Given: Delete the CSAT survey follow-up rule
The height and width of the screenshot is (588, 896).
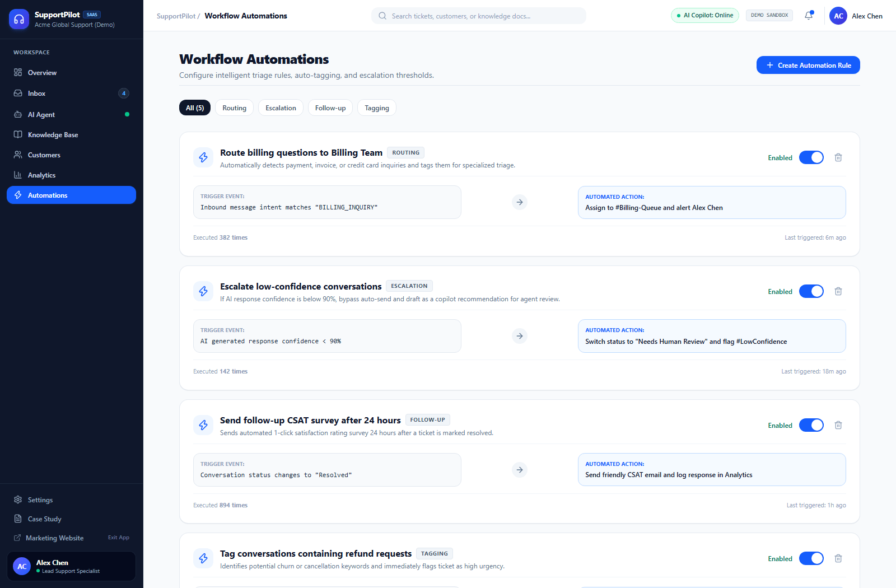Looking at the screenshot, I should coord(838,425).
